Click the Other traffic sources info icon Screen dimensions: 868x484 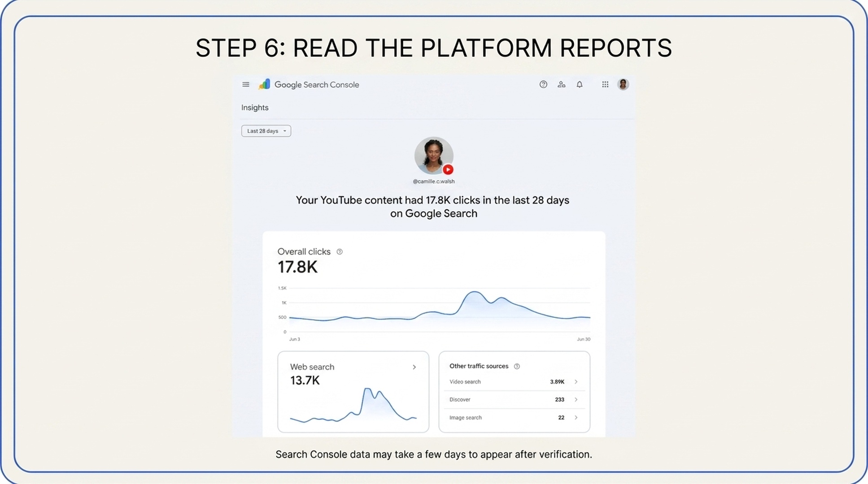click(517, 367)
